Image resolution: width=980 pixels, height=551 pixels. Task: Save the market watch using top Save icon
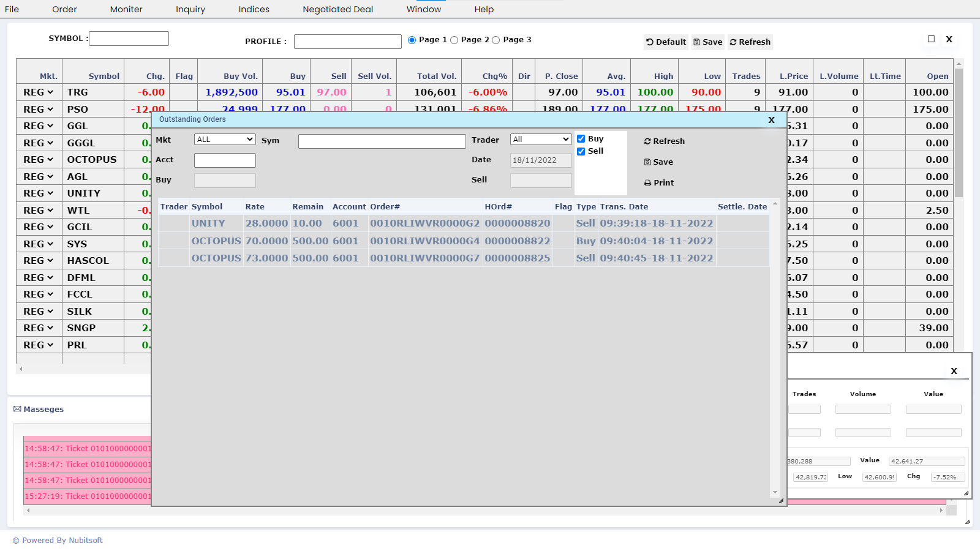[x=697, y=42]
